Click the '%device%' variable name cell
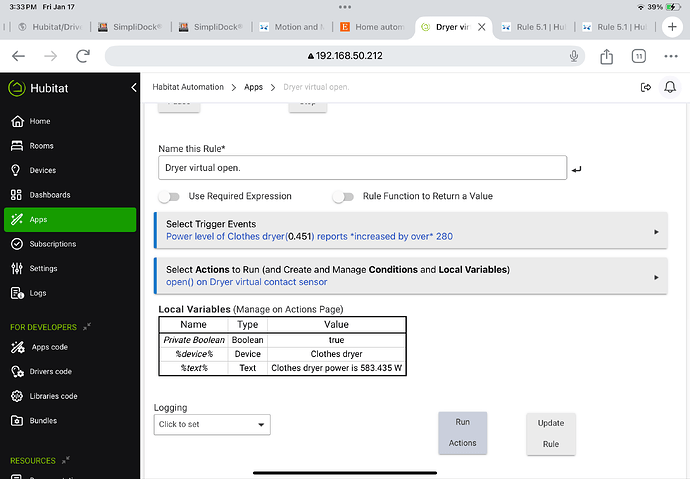Screen dimensions: 690x479 click(194, 354)
